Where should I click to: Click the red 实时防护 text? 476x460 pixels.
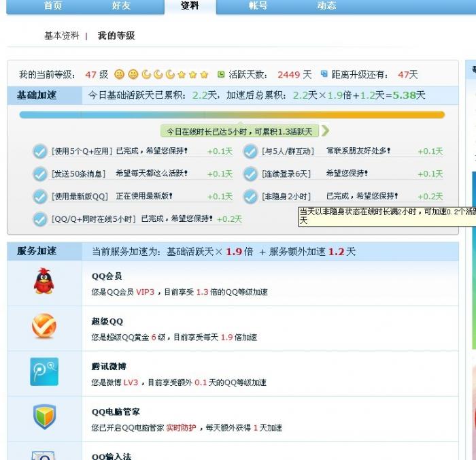point(182,428)
